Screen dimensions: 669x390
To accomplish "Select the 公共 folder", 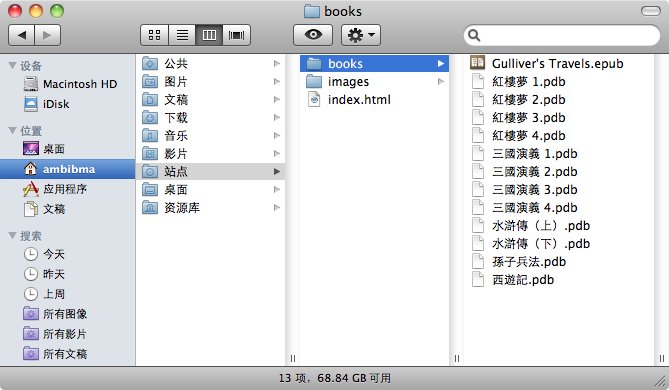I will (x=211, y=64).
